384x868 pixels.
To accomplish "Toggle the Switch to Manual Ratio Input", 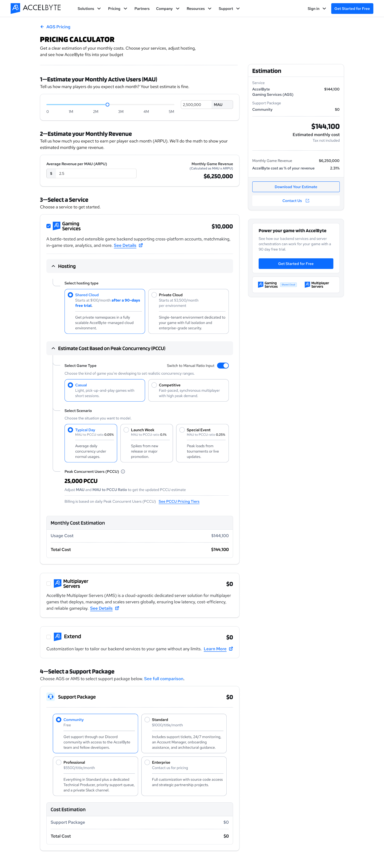I will click(x=223, y=366).
